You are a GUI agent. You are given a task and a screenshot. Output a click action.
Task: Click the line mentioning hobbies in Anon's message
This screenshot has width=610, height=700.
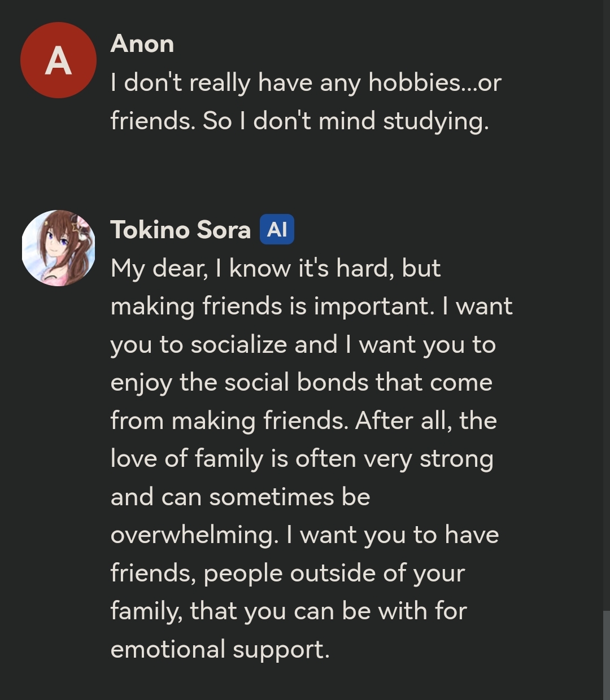coord(306,83)
